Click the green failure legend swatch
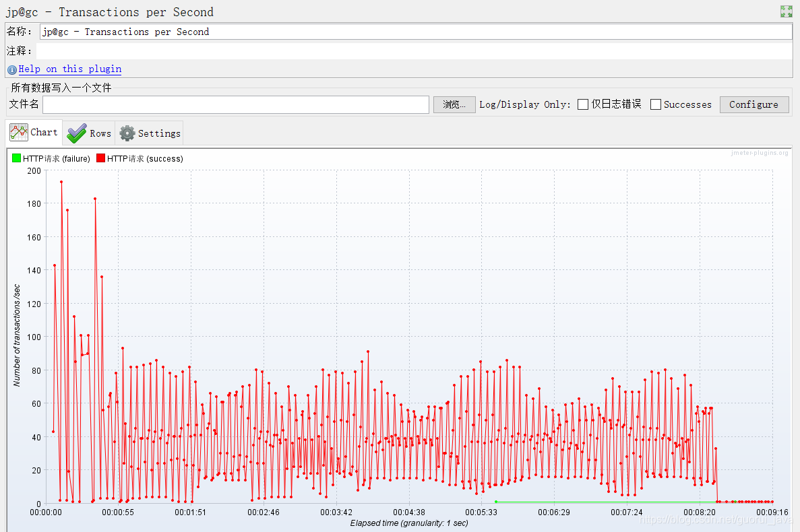The height and width of the screenshot is (532, 800). 16,158
